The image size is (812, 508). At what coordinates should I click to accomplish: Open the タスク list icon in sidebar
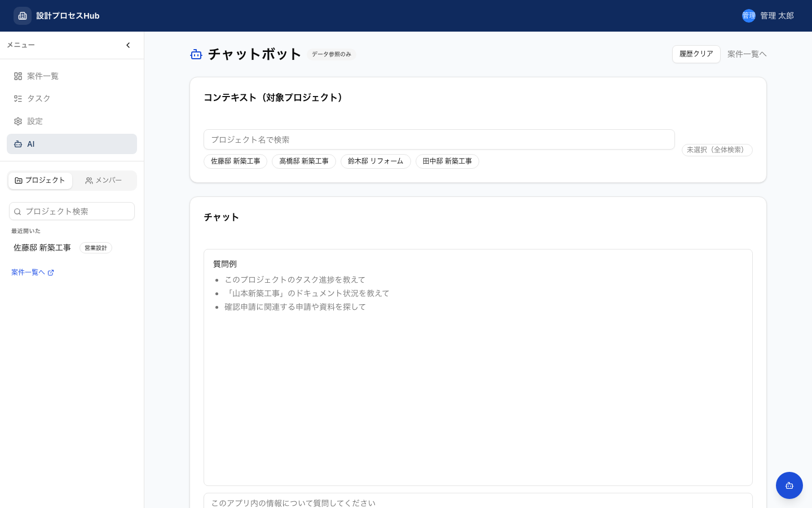(x=17, y=98)
